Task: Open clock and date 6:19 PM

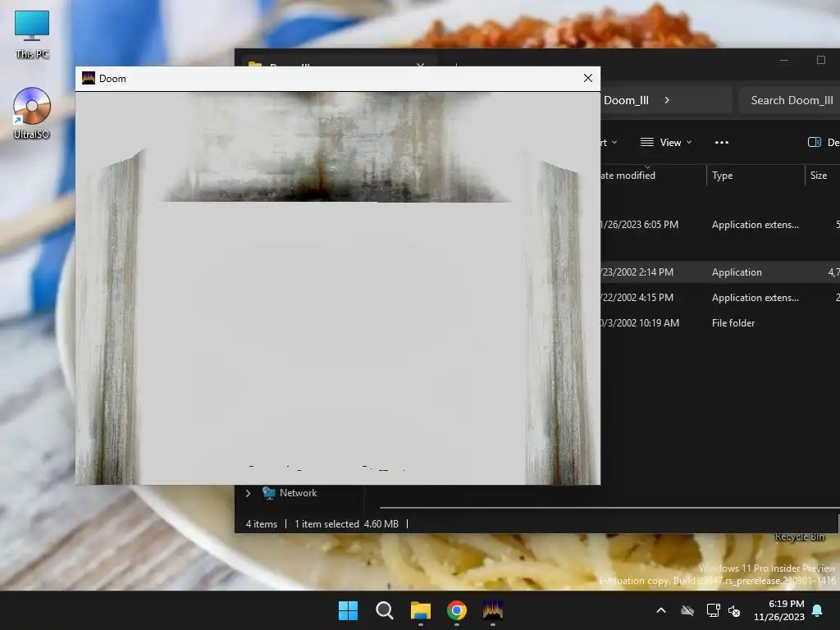Action: coord(779,610)
